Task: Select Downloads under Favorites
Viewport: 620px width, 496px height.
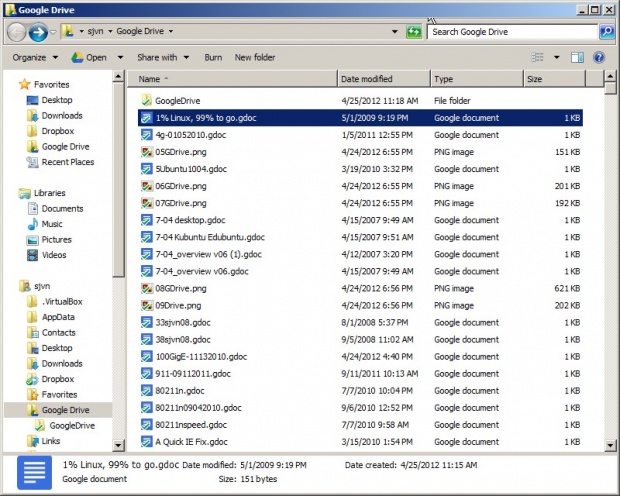Action: (x=62, y=115)
